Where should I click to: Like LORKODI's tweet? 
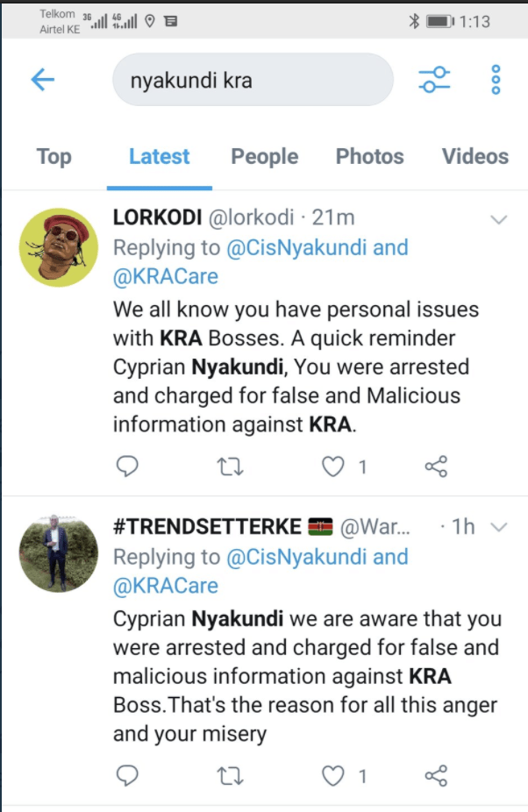[333, 467]
